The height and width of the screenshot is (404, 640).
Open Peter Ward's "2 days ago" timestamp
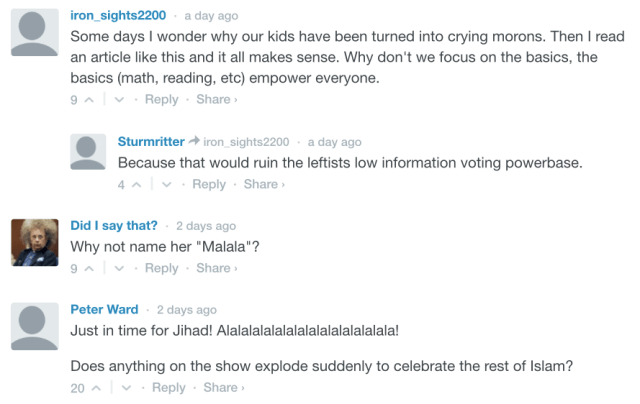pyautogui.click(x=186, y=310)
